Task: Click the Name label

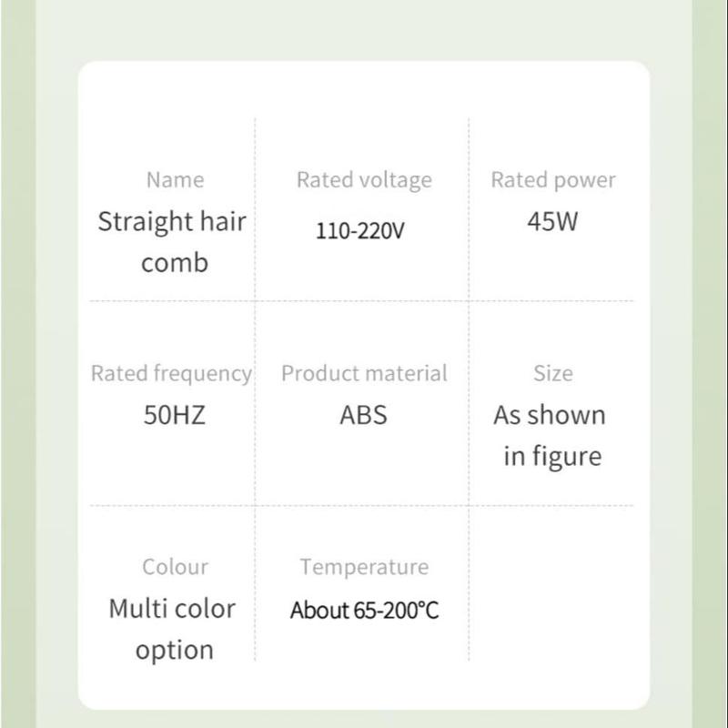Action: coord(175,180)
